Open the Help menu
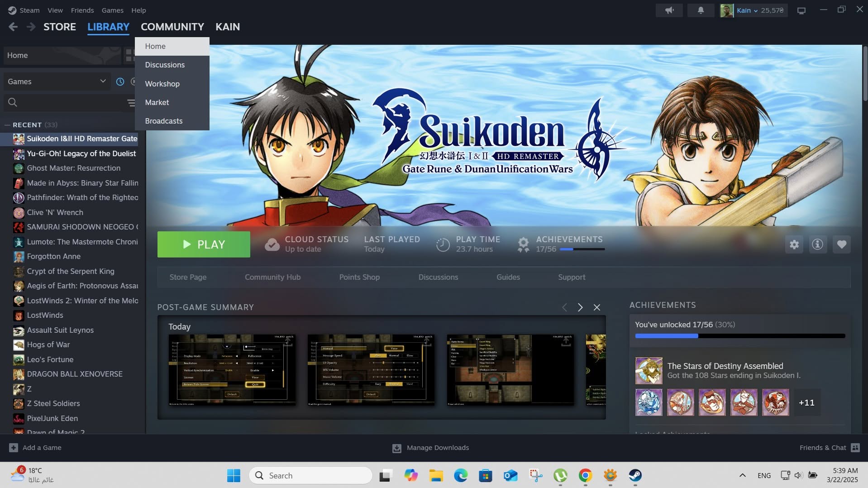Screen dimensions: 868x488 tap(138, 10)
